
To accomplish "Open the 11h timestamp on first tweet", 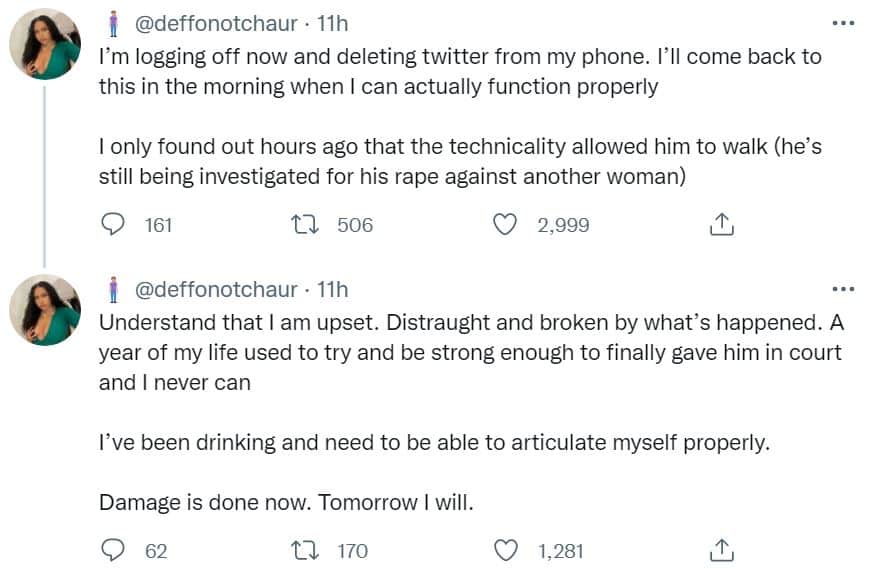I will coord(333,24).
